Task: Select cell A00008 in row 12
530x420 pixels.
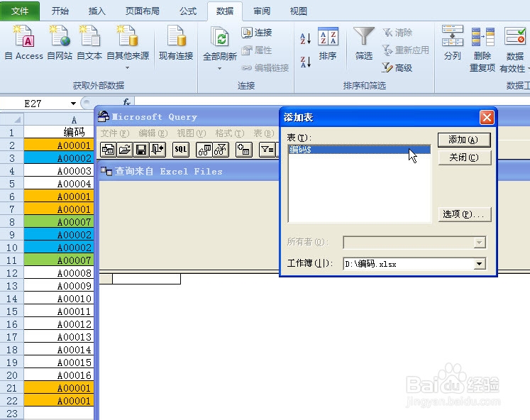Action: point(59,272)
